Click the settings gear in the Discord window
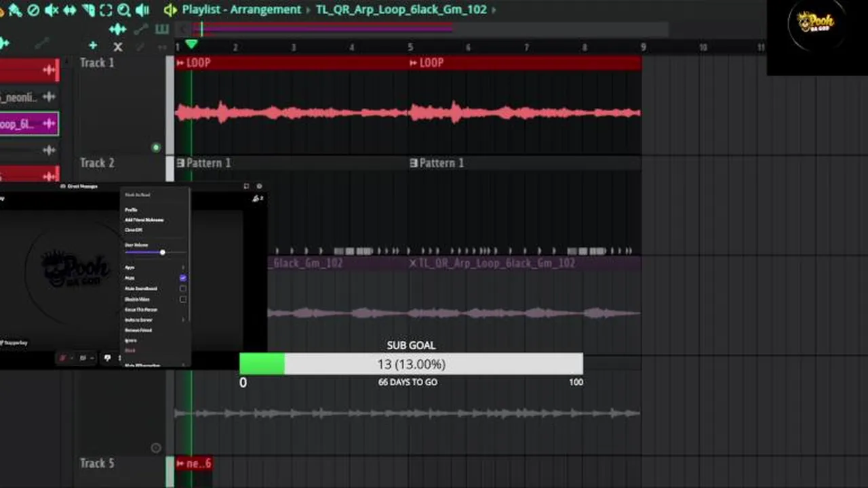This screenshot has height=488, width=868. [x=259, y=186]
